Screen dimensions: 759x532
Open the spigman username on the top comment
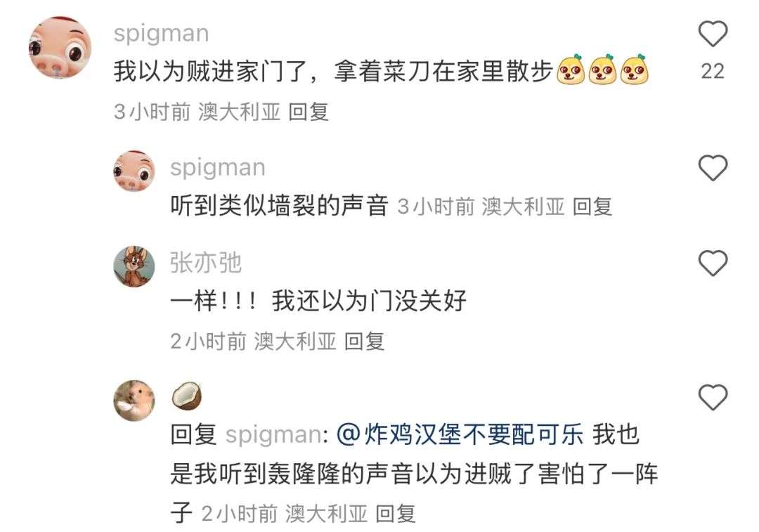click(x=161, y=34)
